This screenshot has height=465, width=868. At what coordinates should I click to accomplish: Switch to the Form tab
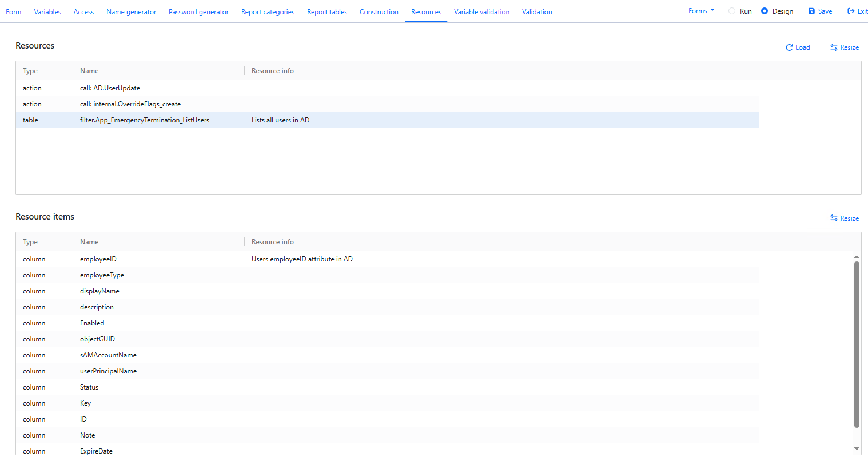[14, 12]
